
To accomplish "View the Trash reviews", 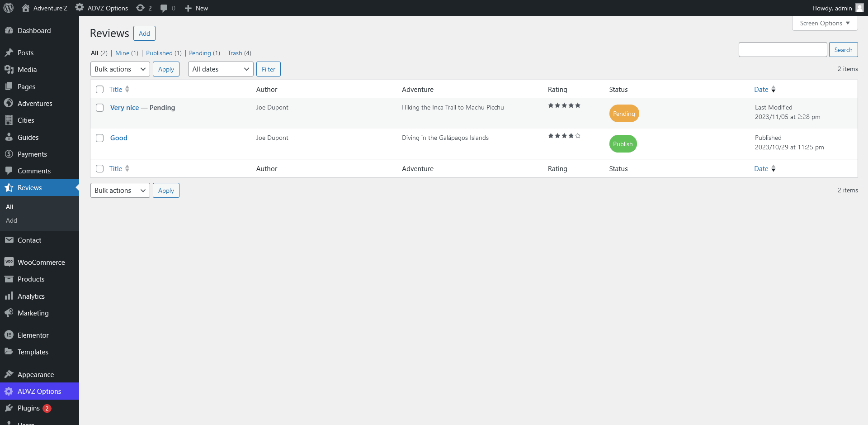I will tap(235, 53).
